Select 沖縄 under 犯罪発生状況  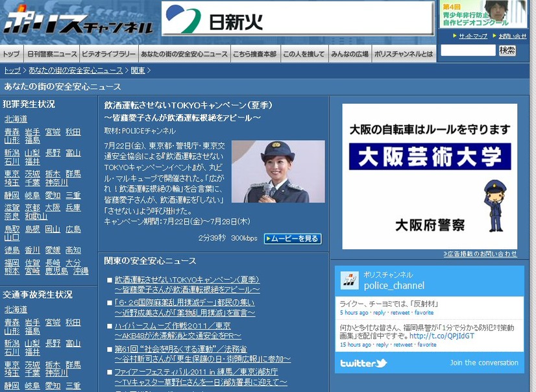click(x=80, y=271)
